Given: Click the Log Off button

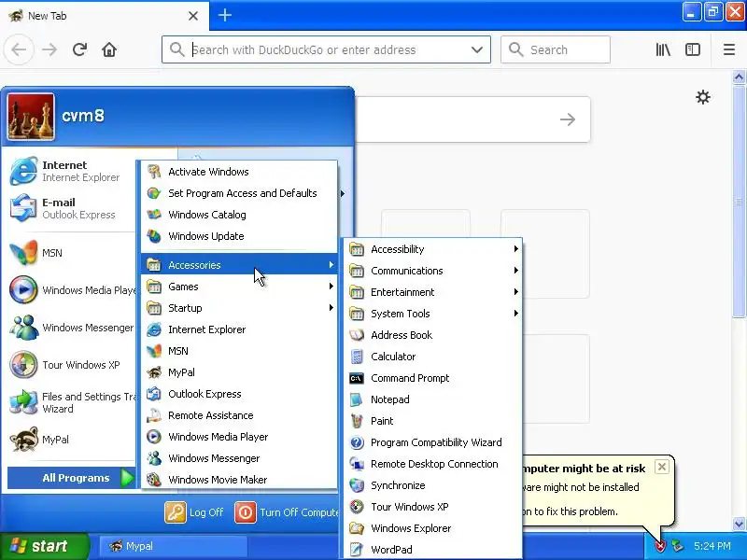Looking at the screenshot, I should [x=194, y=512].
